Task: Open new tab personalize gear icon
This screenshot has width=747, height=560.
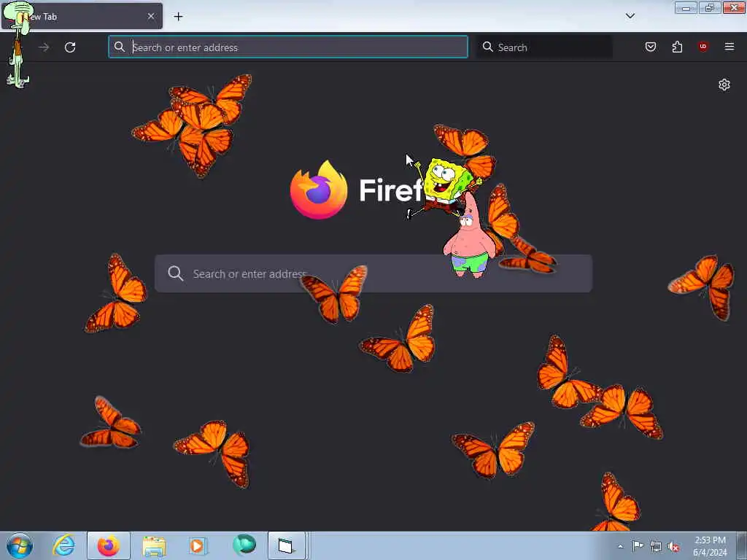Action: pos(724,85)
